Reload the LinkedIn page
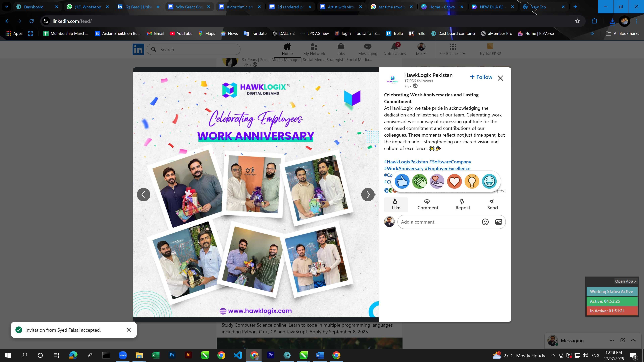Image resolution: width=644 pixels, height=362 pixels. [32, 21]
